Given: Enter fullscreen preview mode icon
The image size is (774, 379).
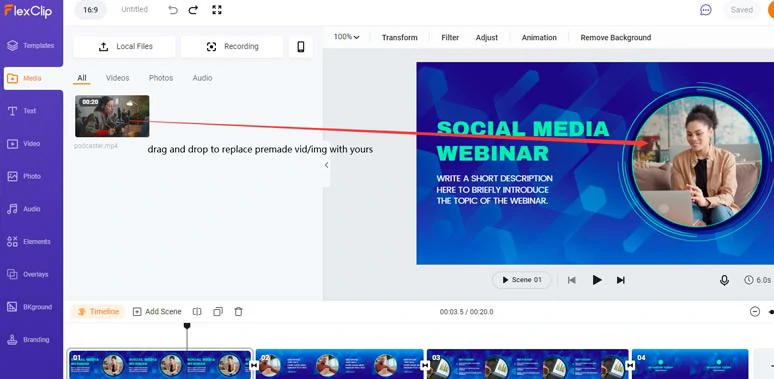Looking at the screenshot, I should pos(216,10).
